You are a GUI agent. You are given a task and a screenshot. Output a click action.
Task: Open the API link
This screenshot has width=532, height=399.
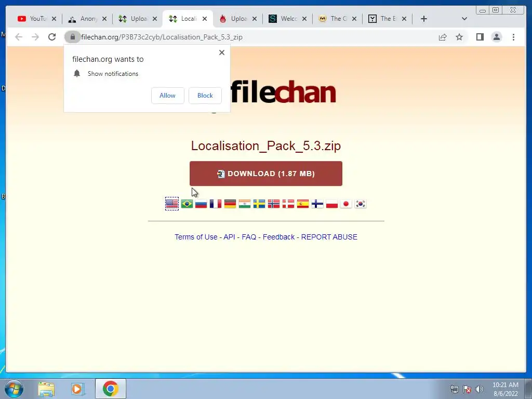click(229, 237)
